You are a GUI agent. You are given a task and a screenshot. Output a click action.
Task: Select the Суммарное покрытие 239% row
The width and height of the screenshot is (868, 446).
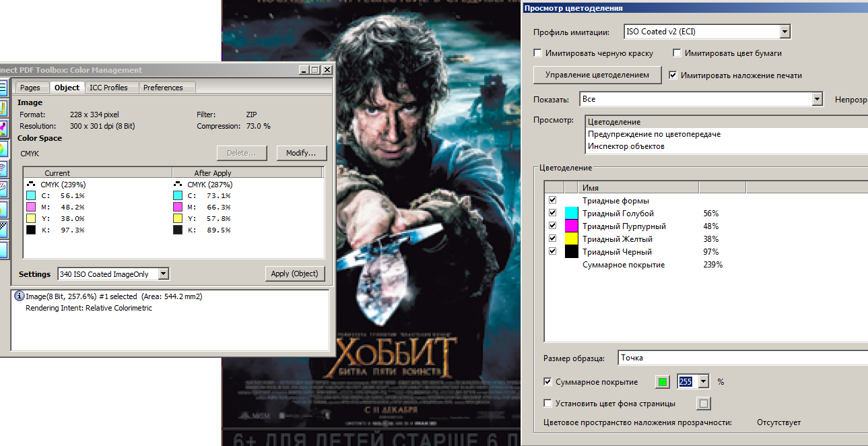[x=705, y=265]
